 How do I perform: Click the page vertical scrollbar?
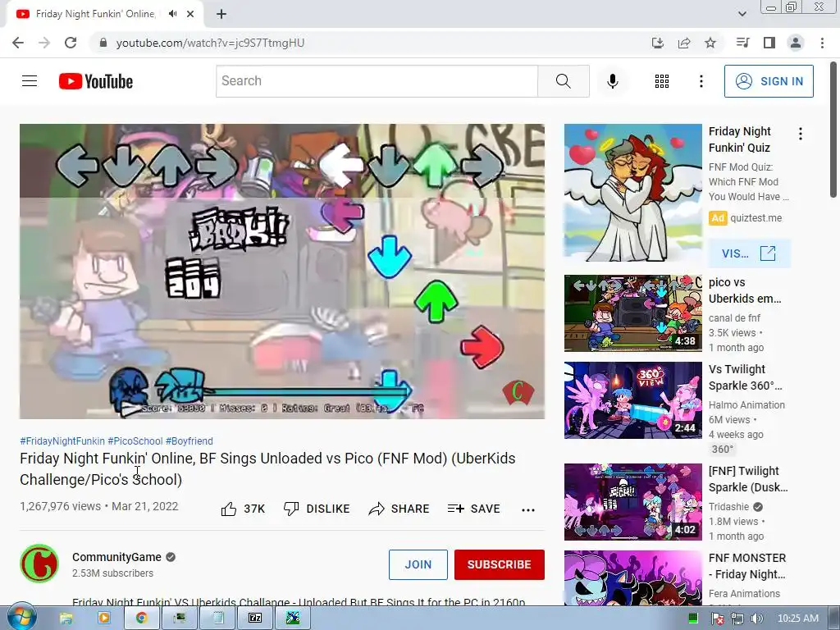pyautogui.click(x=833, y=129)
